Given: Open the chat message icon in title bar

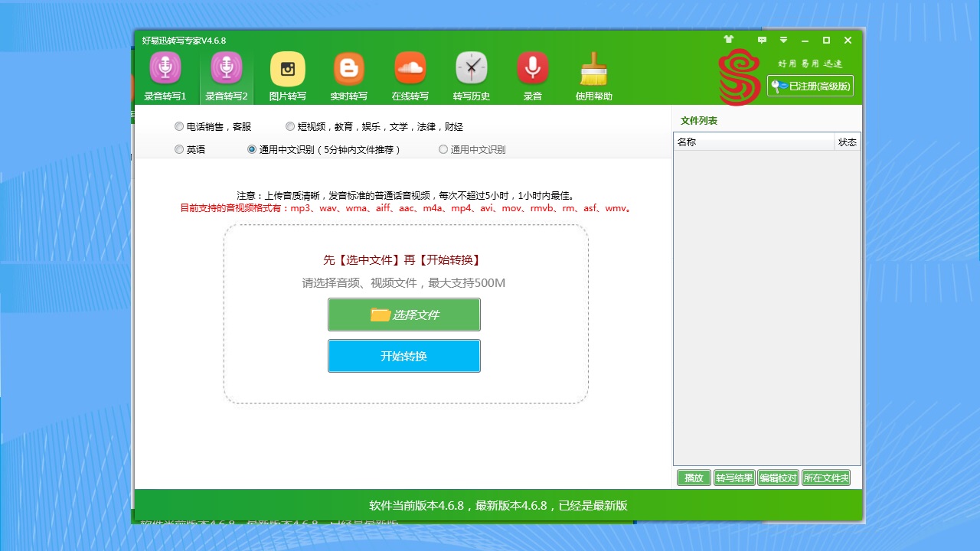Looking at the screenshot, I should point(761,39).
